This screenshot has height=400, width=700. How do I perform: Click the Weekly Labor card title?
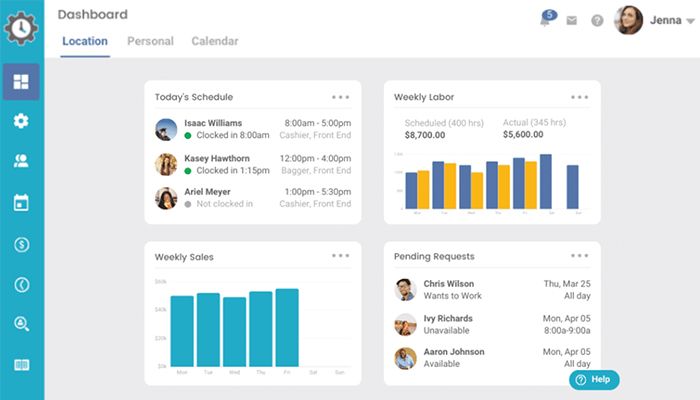(424, 97)
